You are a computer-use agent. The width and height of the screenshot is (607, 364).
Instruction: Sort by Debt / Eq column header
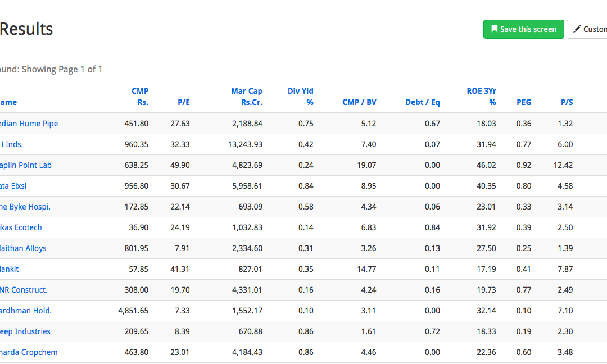click(423, 102)
